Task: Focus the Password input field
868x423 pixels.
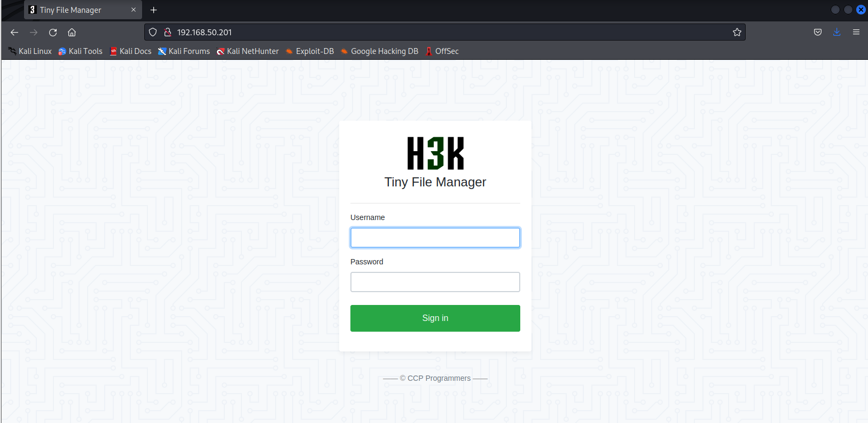Action: click(x=435, y=282)
